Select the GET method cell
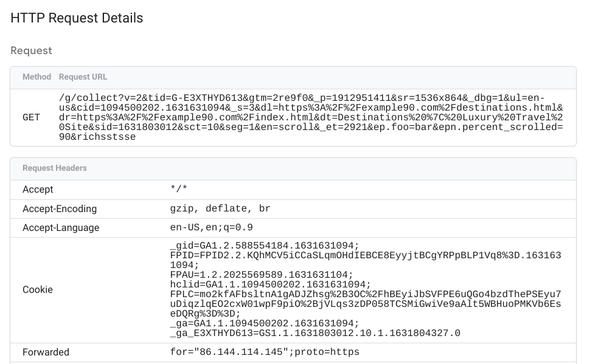 tap(32, 117)
